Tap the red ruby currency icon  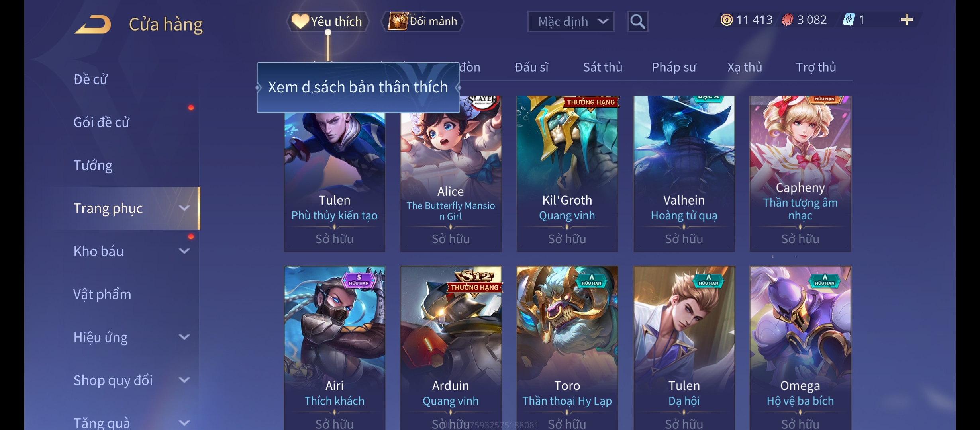(787, 20)
